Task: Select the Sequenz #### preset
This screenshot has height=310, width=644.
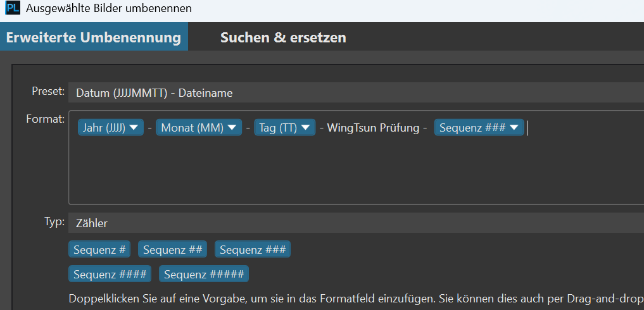Action: [110, 275]
